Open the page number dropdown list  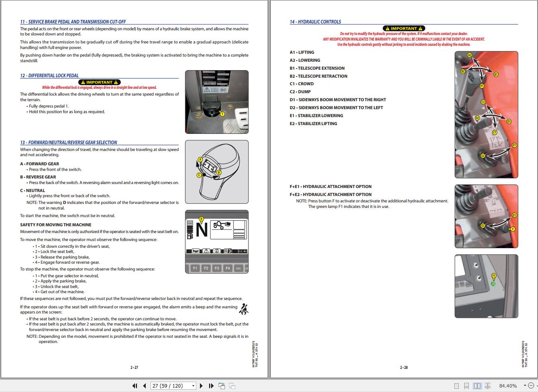(x=194, y=386)
